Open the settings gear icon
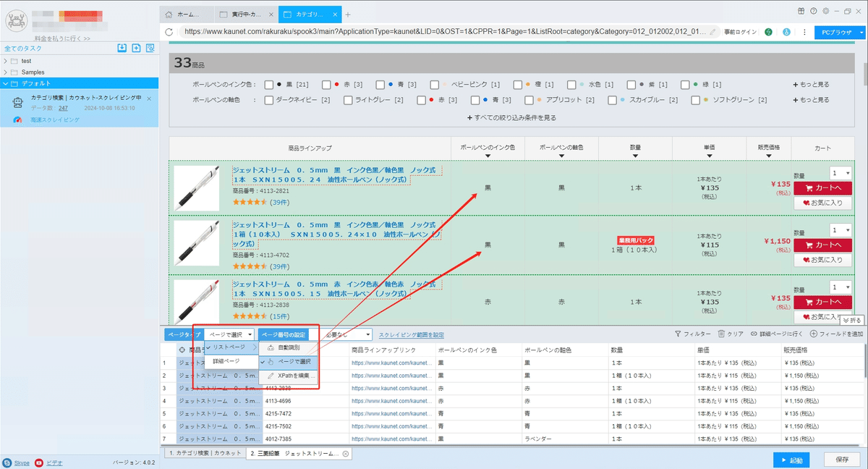The image size is (868, 469). tap(825, 11)
